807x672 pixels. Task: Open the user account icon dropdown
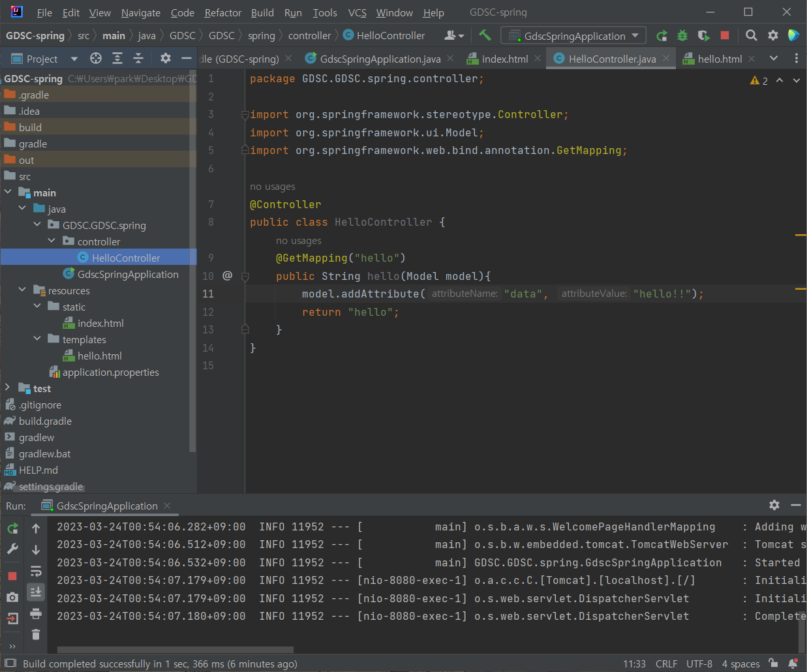point(453,35)
